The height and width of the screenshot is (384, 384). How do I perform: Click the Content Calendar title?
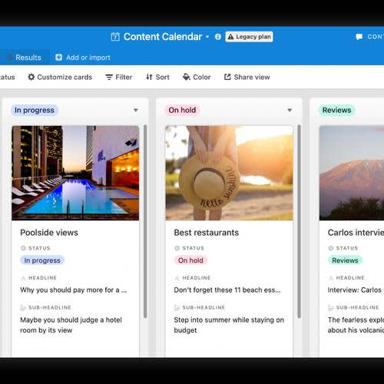tap(163, 37)
